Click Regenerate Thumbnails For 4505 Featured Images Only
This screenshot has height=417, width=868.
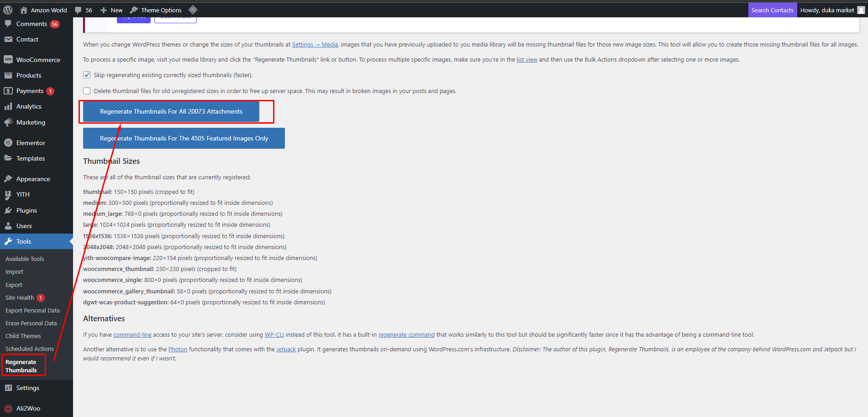click(184, 138)
